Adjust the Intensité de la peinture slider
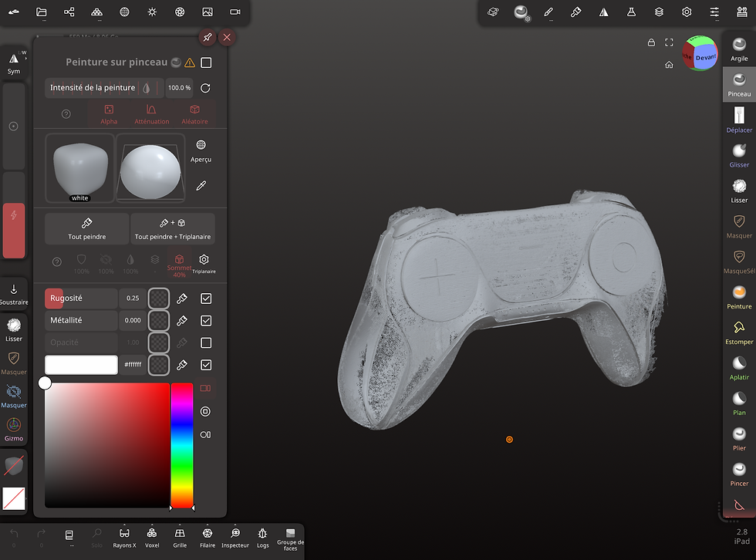The height and width of the screenshot is (560, 756). pos(104,88)
